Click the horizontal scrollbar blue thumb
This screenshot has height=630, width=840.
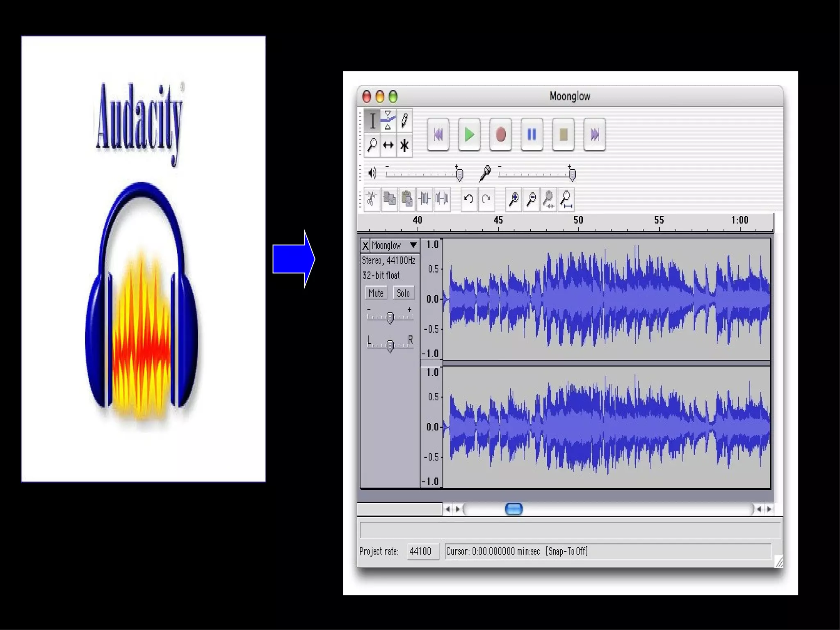pos(514,509)
